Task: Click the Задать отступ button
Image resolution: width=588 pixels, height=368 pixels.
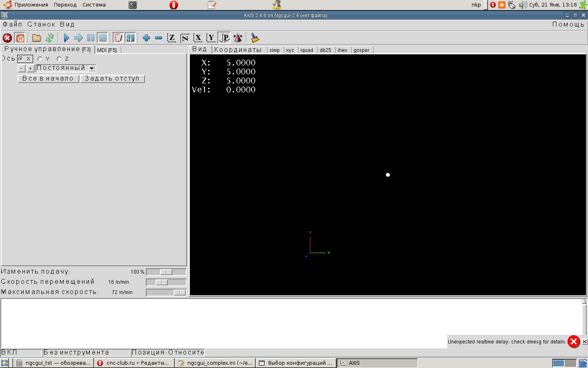Action: pos(112,79)
